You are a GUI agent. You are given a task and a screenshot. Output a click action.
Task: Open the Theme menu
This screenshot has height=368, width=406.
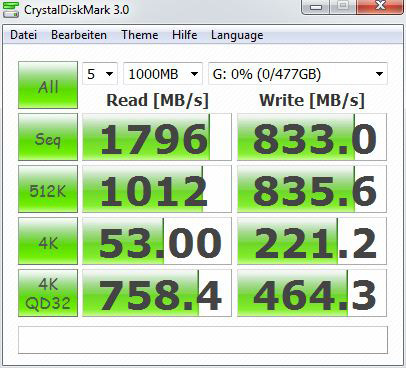click(139, 35)
